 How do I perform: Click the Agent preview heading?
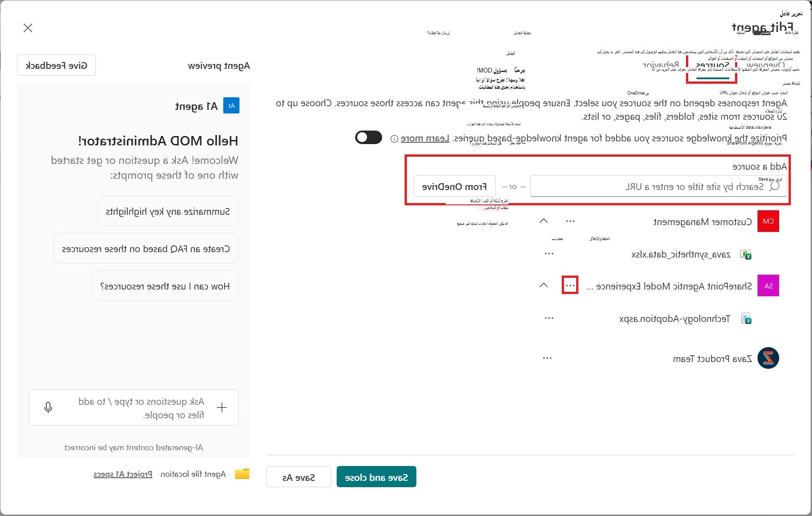(x=219, y=66)
